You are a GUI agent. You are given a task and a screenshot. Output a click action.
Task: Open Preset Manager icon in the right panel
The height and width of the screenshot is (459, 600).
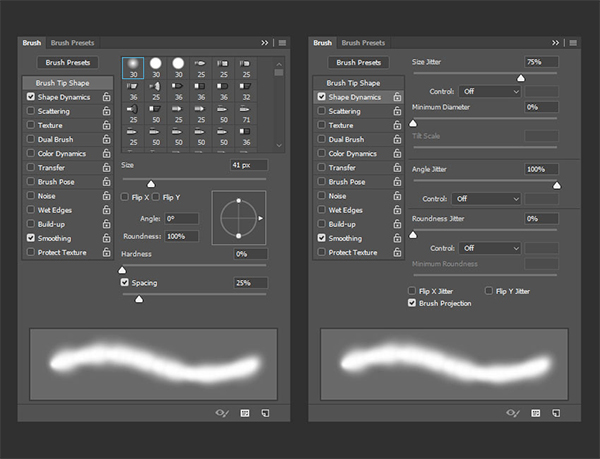(x=536, y=412)
